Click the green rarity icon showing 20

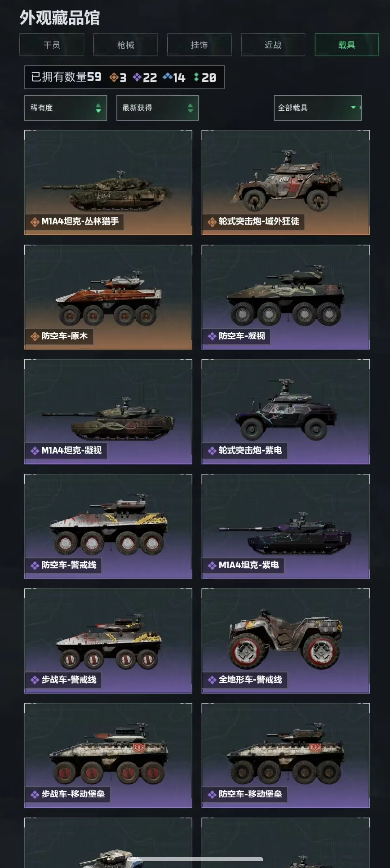pos(196,77)
